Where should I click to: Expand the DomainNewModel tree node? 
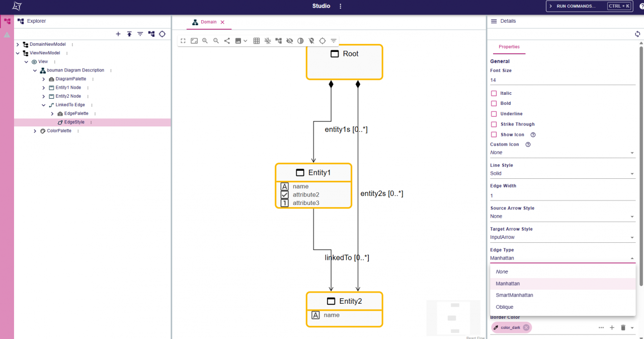pos(18,44)
